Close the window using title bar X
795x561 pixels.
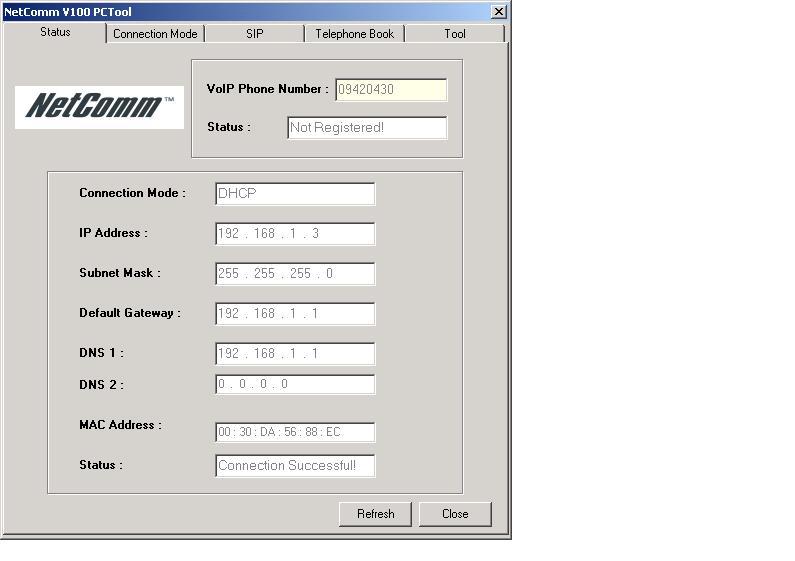[499, 11]
